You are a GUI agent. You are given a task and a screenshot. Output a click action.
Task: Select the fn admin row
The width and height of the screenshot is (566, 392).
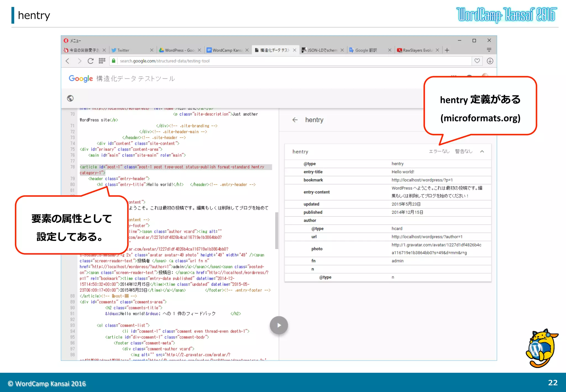click(x=388, y=261)
